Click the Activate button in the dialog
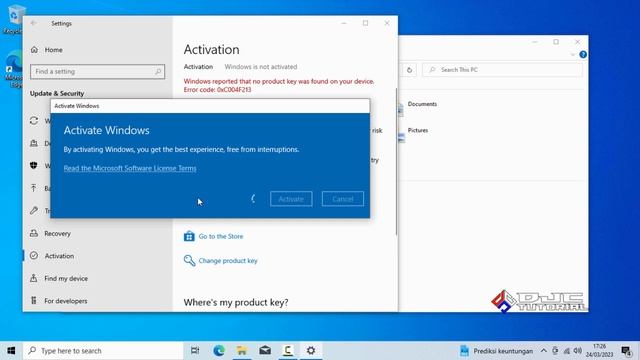This screenshot has width=640, height=360. (x=291, y=199)
